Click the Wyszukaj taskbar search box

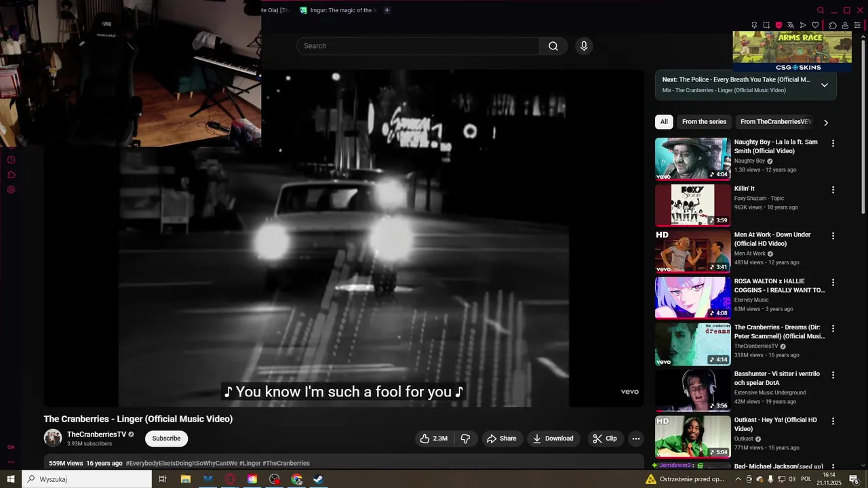click(87, 479)
